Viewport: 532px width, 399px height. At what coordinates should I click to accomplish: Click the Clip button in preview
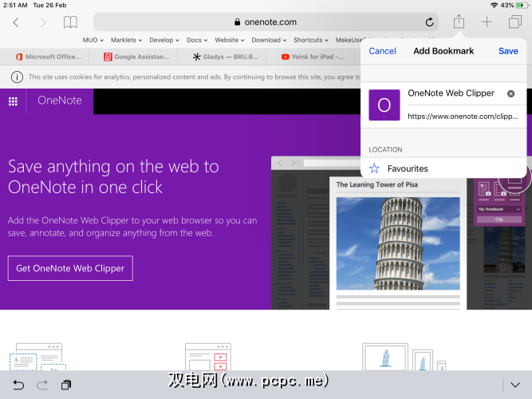pyautogui.click(x=499, y=219)
